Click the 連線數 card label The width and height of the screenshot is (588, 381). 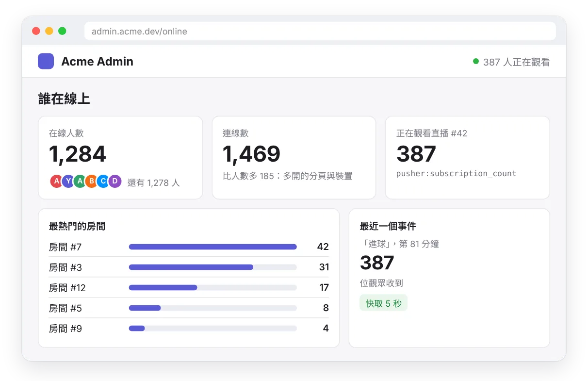click(x=236, y=133)
